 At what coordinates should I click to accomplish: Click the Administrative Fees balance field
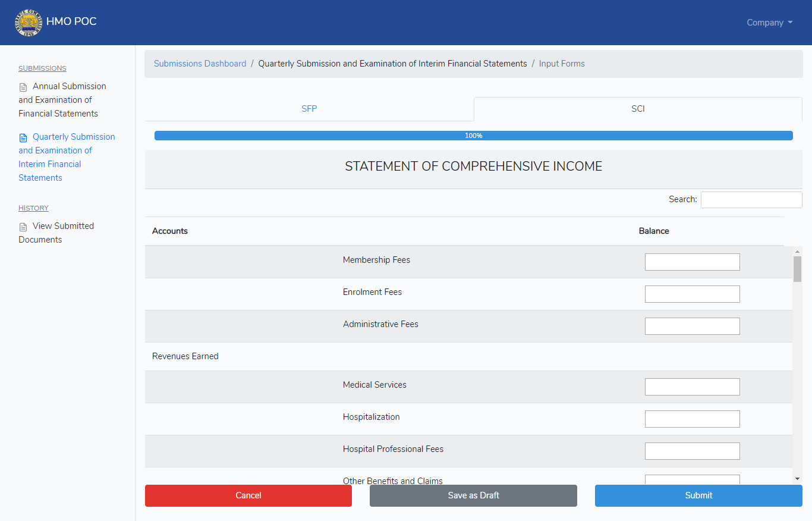(693, 326)
